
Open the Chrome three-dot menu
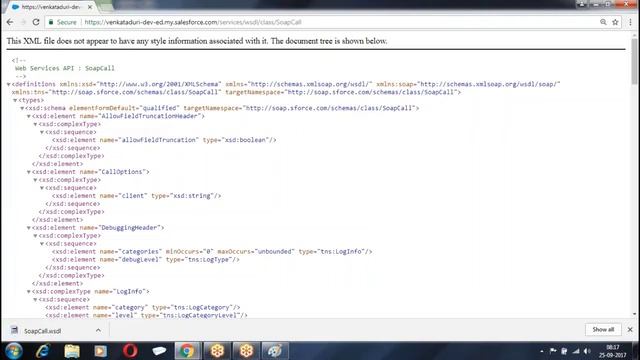pyautogui.click(x=630, y=22)
